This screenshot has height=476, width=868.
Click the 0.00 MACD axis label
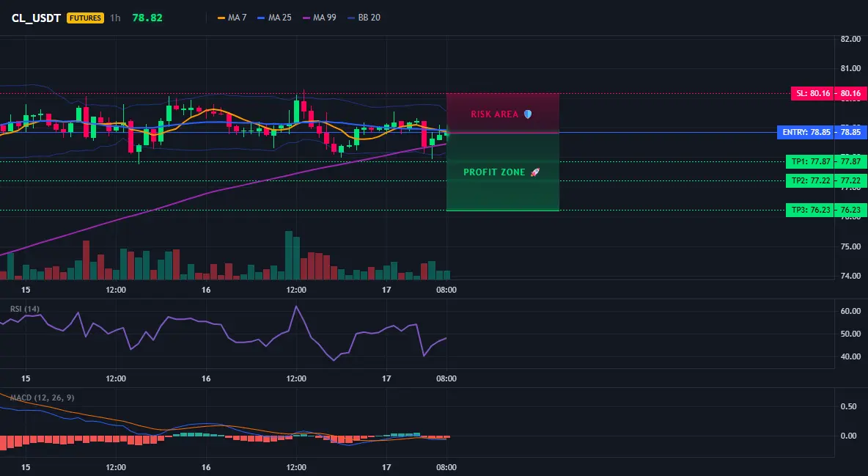(849, 436)
